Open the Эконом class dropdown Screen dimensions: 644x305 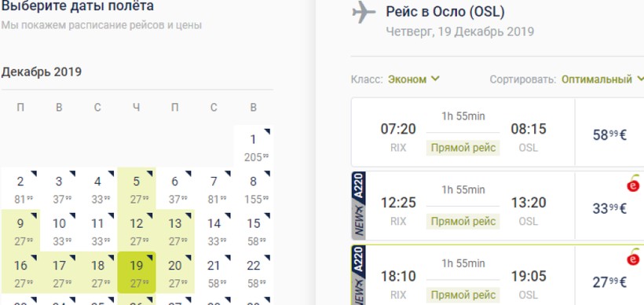[x=414, y=79]
